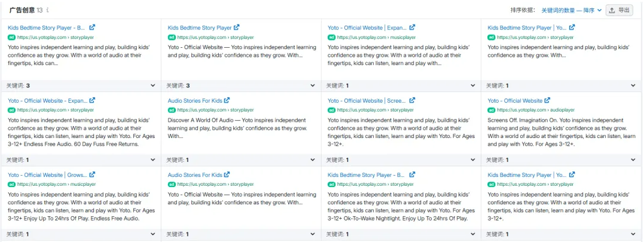This screenshot has height=242, width=644.
Task: Select the 'Discover A World Of Audio' description text
Action: click(237, 128)
